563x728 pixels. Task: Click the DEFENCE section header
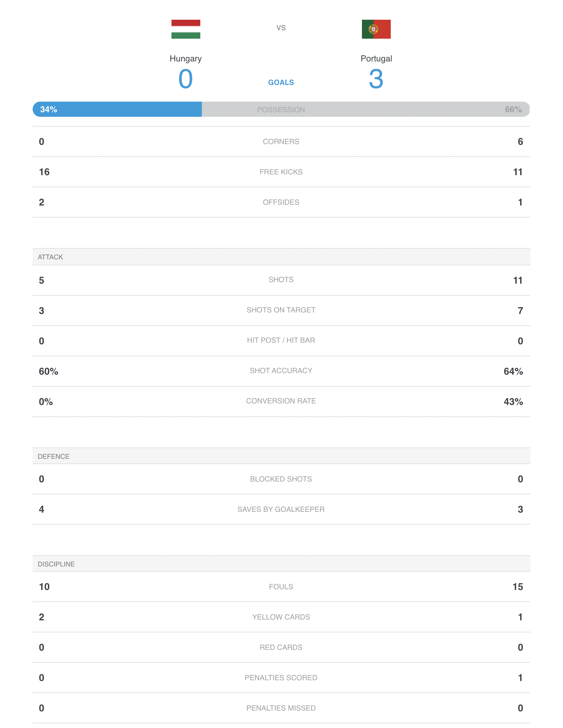tap(281, 456)
